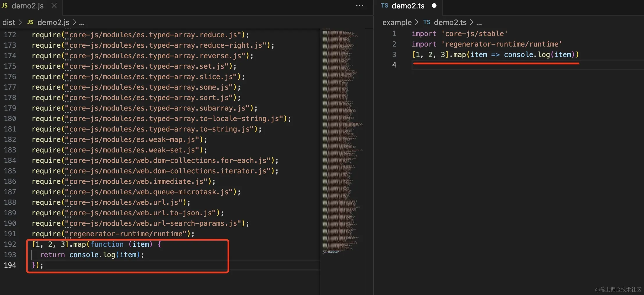Expand the breadcrumb chevron after dist
The width and height of the screenshot is (644, 295).
pyautogui.click(x=20, y=22)
